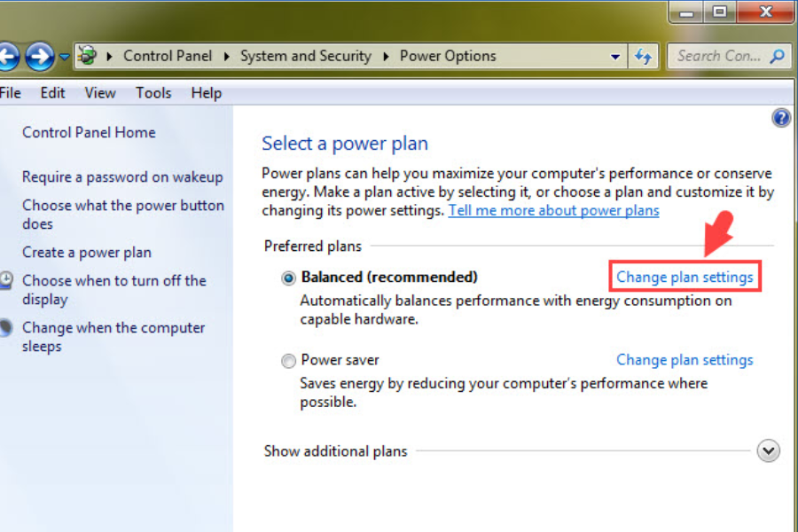Click Create a power plan link

tap(87, 253)
